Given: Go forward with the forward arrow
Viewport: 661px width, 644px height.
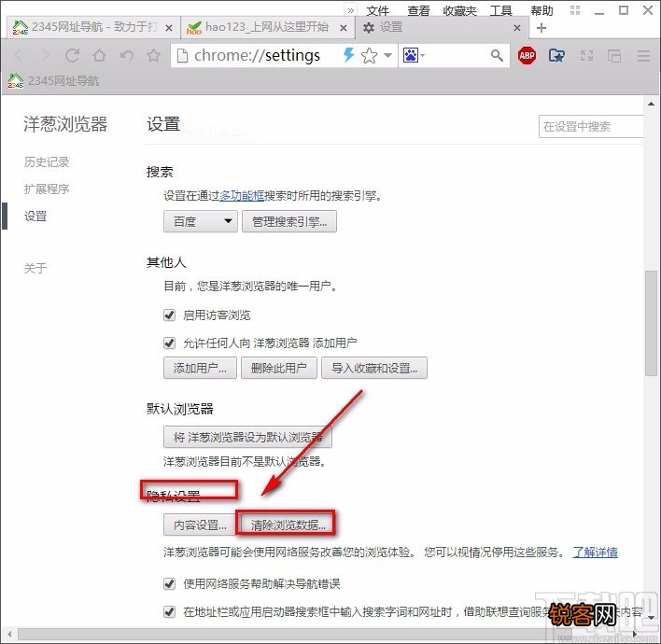Looking at the screenshot, I should pyautogui.click(x=45, y=55).
